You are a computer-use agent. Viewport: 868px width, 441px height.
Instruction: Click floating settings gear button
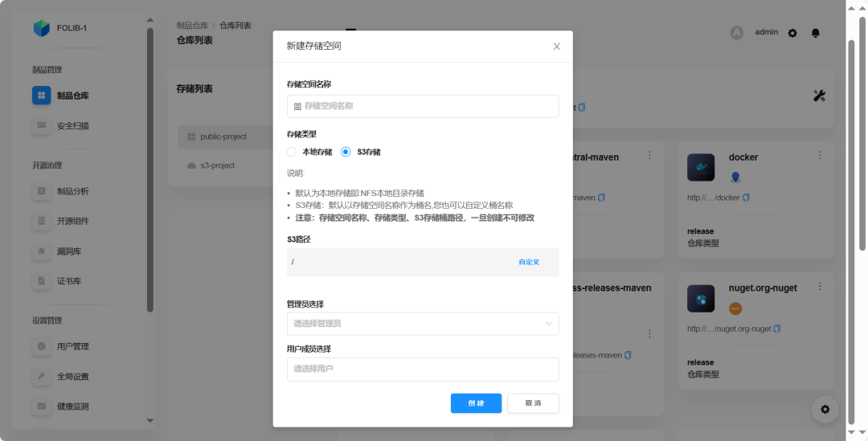coord(825,410)
